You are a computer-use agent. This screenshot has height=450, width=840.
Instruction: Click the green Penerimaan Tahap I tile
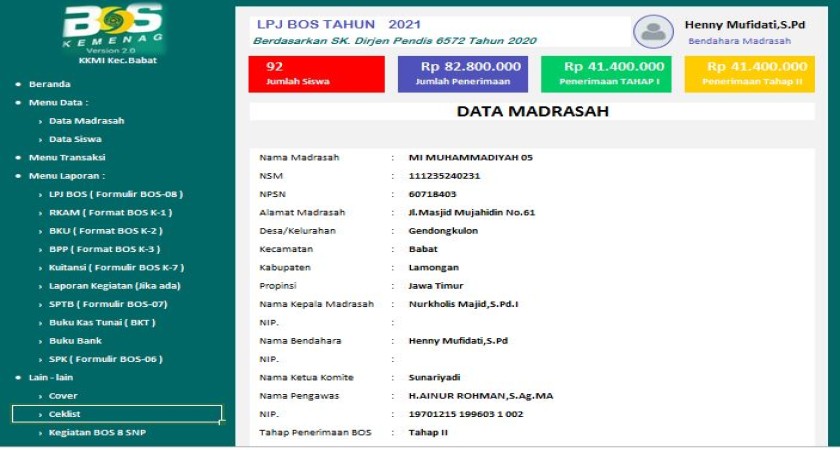click(x=606, y=74)
